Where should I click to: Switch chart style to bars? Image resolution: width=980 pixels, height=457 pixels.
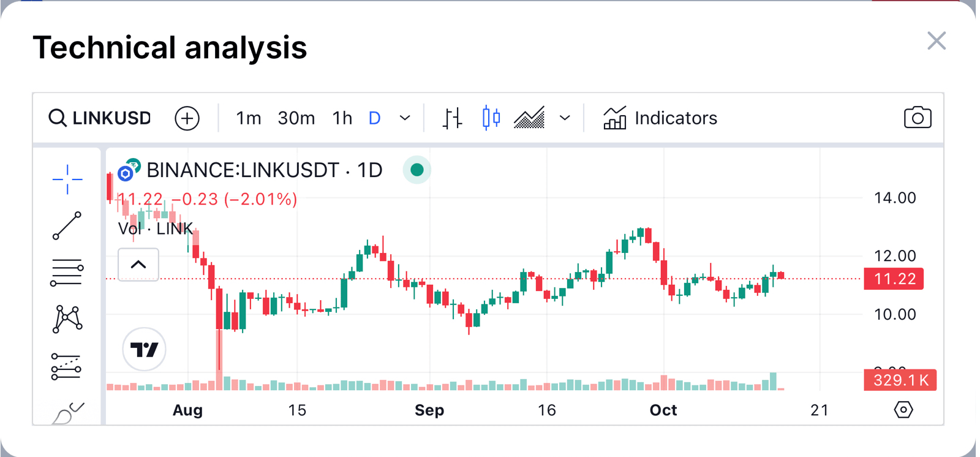tap(452, 118)
